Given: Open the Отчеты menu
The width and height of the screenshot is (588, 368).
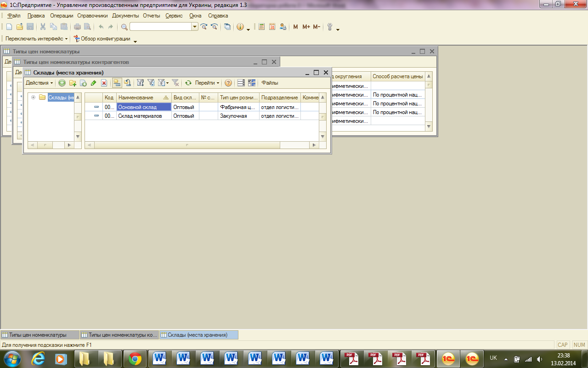Looking at the screenshot, I should coord(152,16).
